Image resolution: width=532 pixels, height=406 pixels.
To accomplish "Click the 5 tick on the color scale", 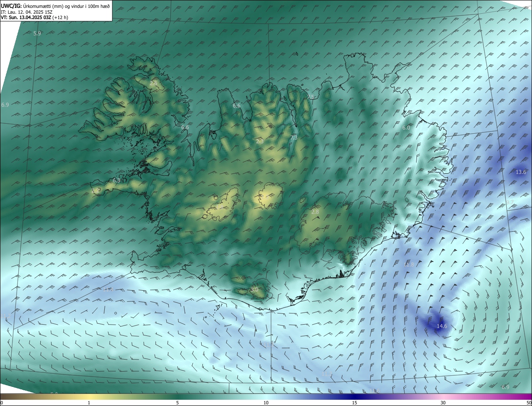I will (177, 403).
